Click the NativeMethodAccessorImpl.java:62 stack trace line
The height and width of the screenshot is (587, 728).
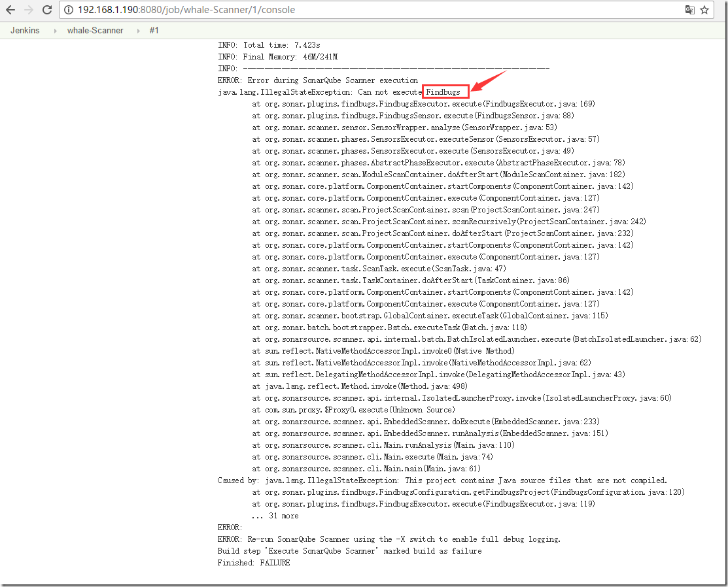(422, 363)
